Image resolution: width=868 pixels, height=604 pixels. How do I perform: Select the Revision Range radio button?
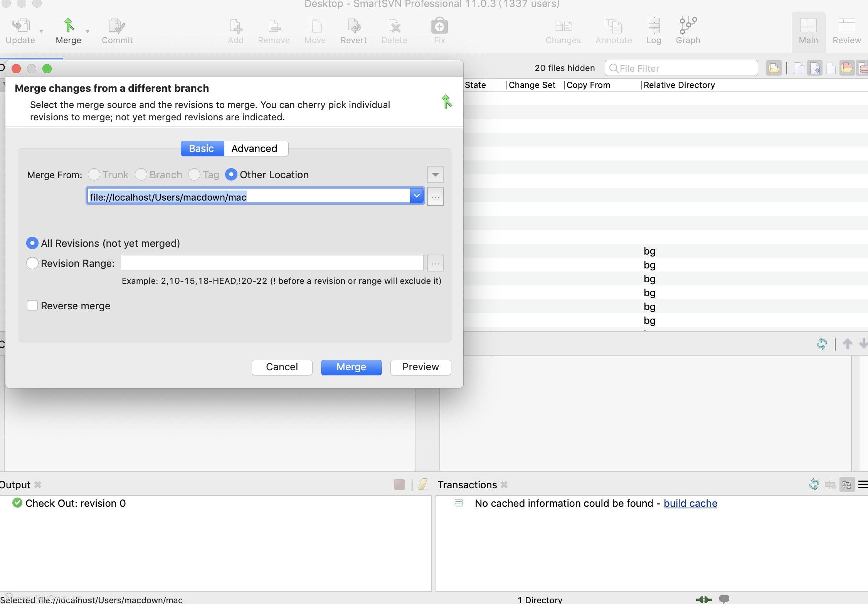(x=32, y=263)
